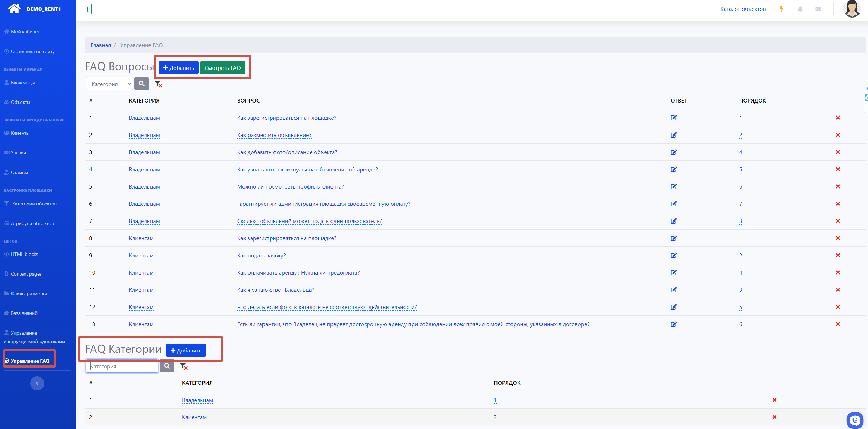The image size is (868, 429).
Task: Click the green info icon in the header
Action: pos(87,9)
